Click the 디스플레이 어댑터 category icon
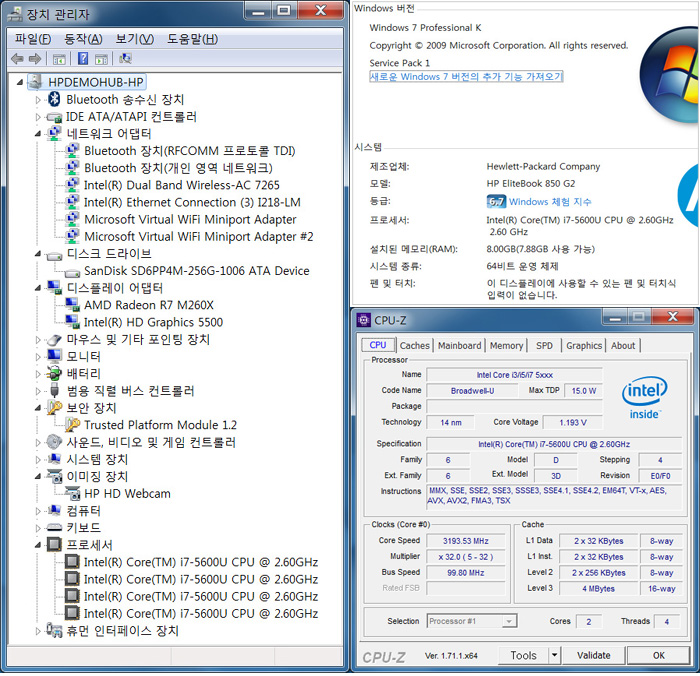700x676 pixels. pos(54,288)
